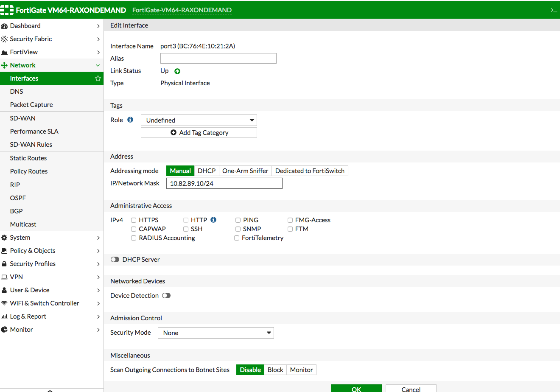Click the OK button
Screen dimensions: 560x392
tap(356, 389)
